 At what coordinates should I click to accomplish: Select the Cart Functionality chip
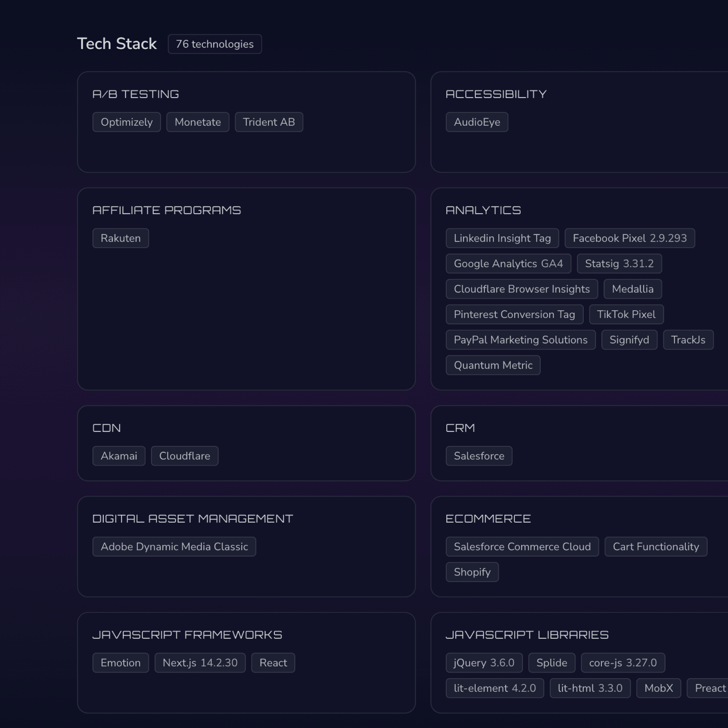(656, 547)
